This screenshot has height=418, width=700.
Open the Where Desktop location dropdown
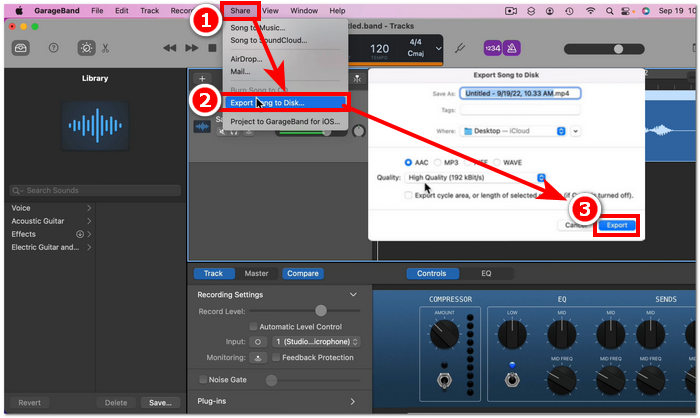click(513, 131)
